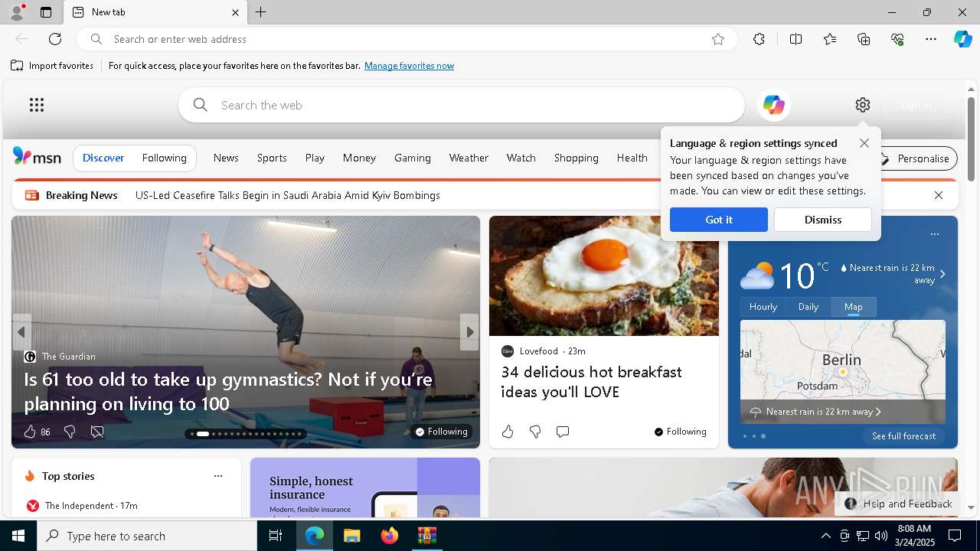Hide the gymnastics story icon

pyautogui.click(x=97, y=432)
